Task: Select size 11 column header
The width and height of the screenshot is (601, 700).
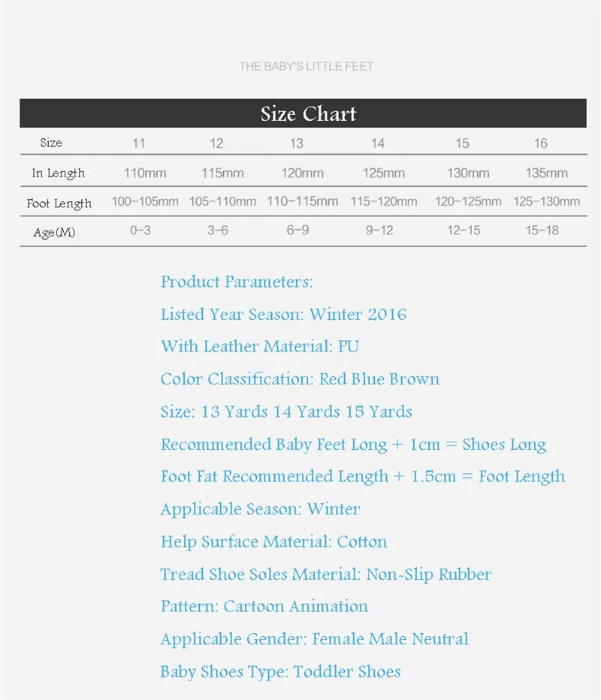Action: tap(138, 143)
